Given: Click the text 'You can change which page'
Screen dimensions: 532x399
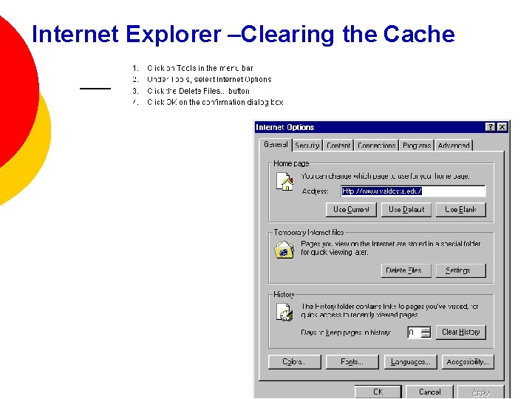Looking at the screenshot, I should (386, 176).
